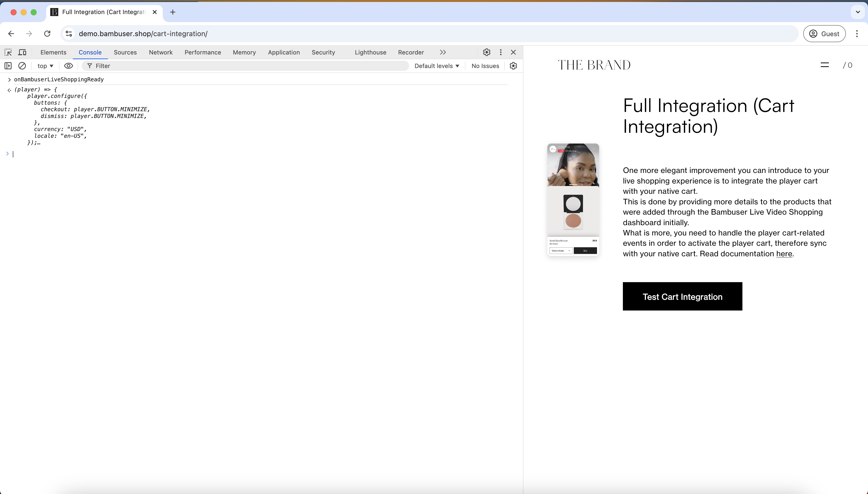
Task: Click the clear console icon
Action: (22, 66)
